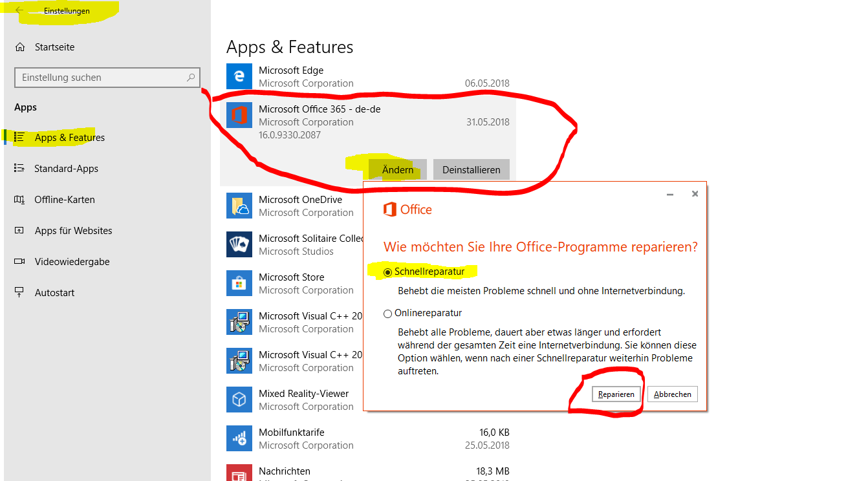This screenshot has height=481, width=868.
Task: Click the first Microsoft Visual C++ icon
Action: click(239, 322)
